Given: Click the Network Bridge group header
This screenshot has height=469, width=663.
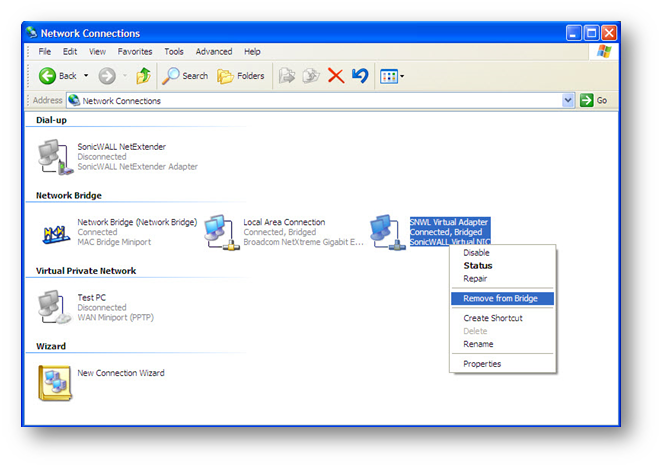Looking at the screenshot, I should coord(68,195).
